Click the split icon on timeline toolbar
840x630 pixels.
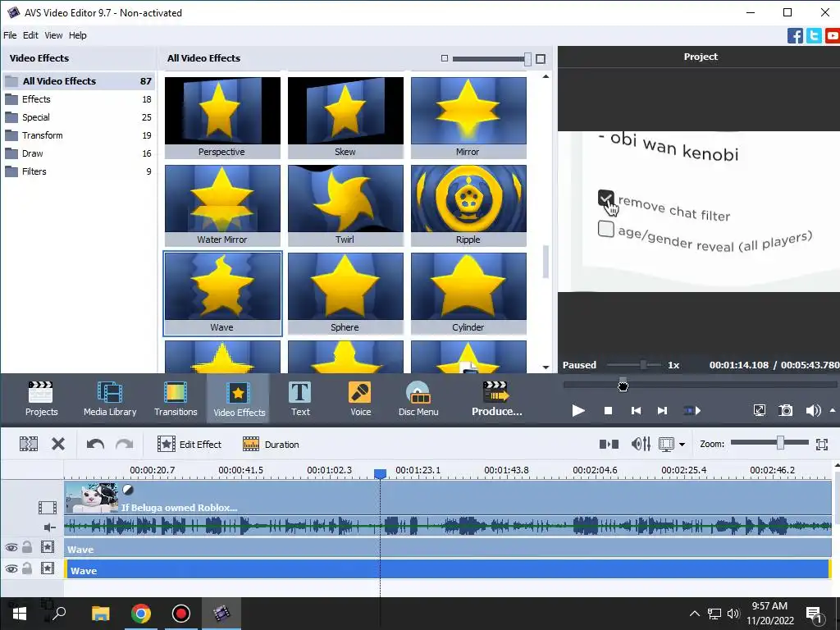[29, 444]
